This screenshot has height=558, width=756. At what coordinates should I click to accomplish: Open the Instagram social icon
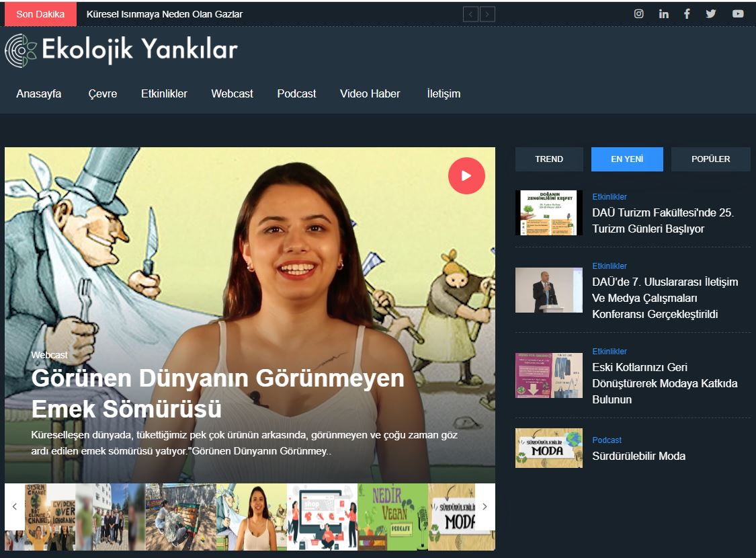(x=639, y=14)
